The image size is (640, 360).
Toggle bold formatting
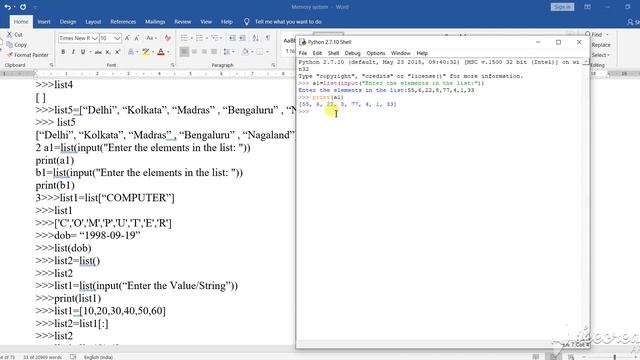pos(63,52)
